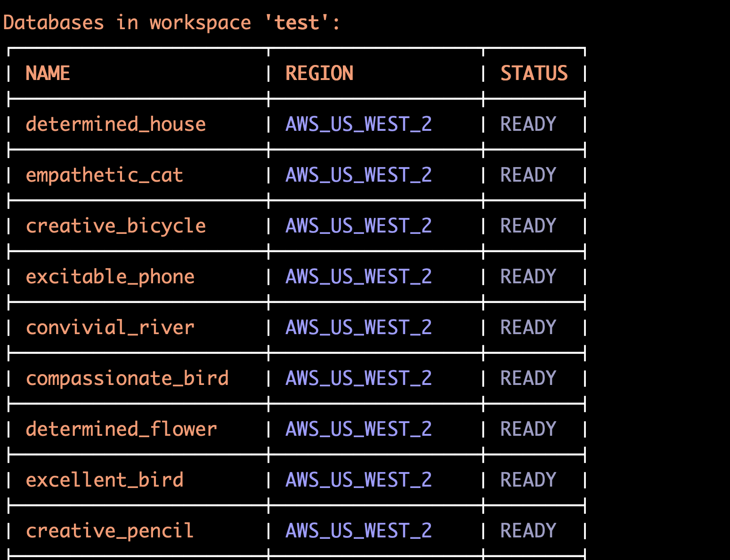Viewport: 730px width, 560px height.
Task: Pick the excitable_phone database entry
Action: click(x=110, y=277)
